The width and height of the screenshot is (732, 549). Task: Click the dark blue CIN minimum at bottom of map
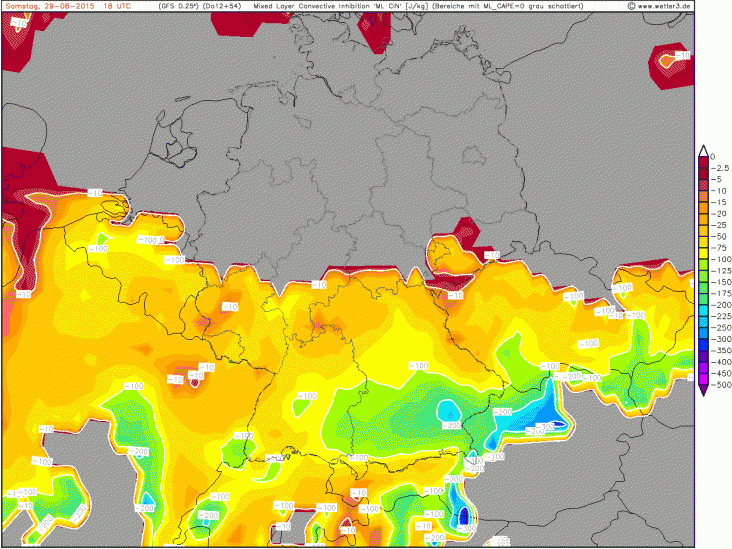pos(462,515)
